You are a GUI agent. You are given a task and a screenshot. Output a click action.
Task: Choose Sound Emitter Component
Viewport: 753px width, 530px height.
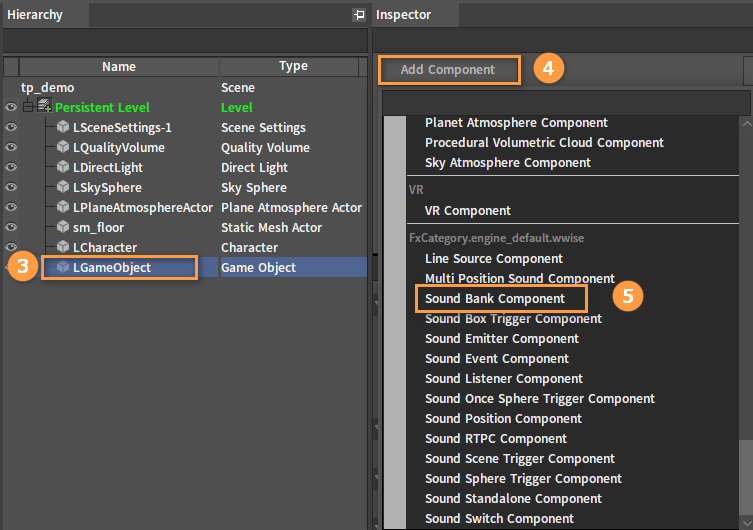(x=502, y=339)
